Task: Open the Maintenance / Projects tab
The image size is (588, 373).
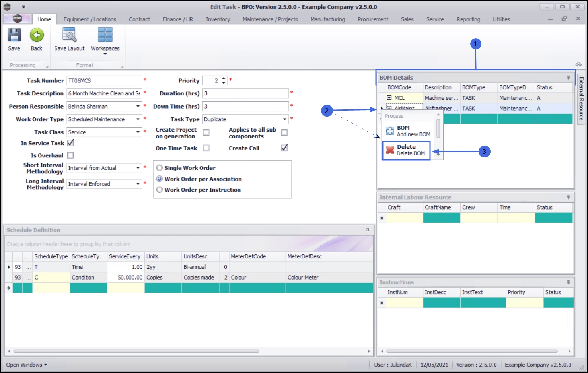Action: pos(270,19)
